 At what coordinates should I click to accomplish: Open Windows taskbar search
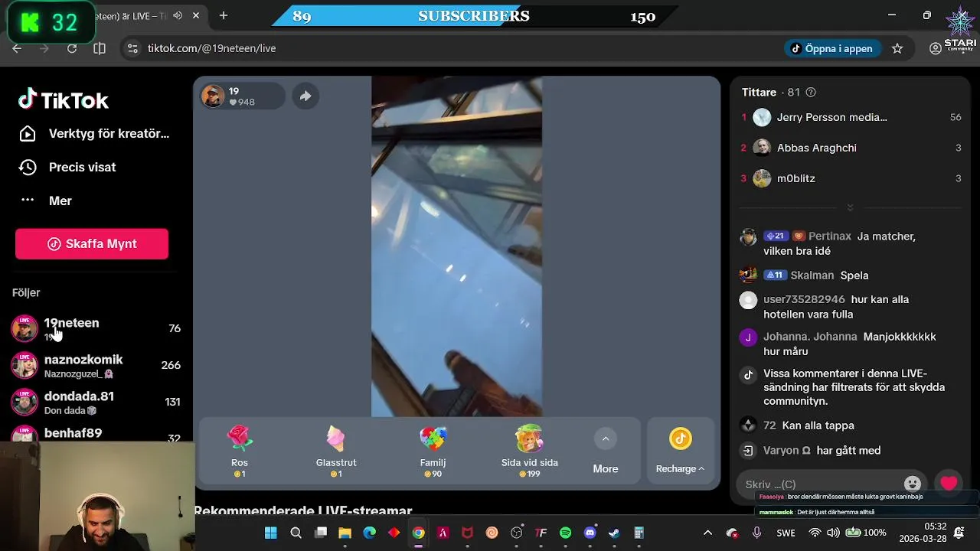tap(296, 533)
